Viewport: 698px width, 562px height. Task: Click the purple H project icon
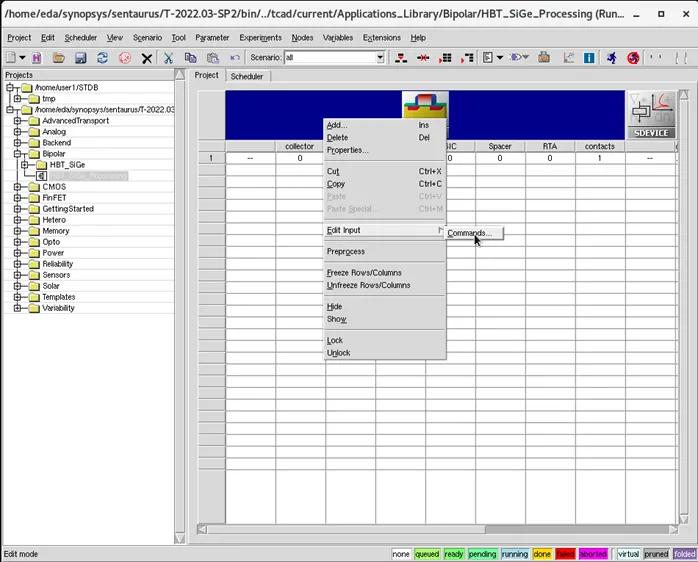tap(37, 57)
